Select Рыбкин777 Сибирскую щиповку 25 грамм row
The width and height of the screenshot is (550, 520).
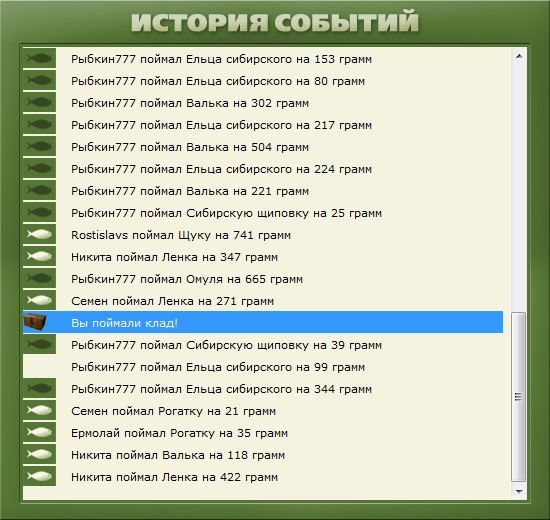point(263,213)
